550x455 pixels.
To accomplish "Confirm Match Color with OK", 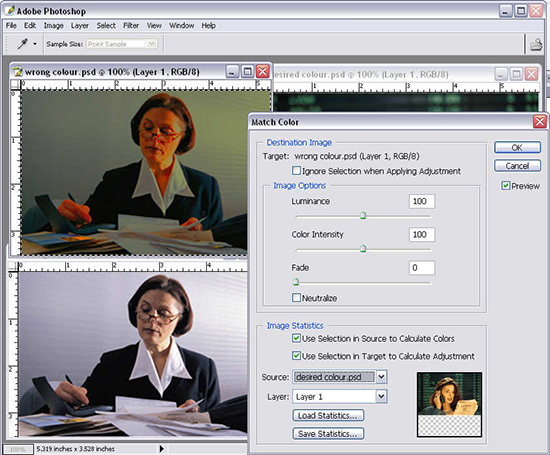I will 517,147.
